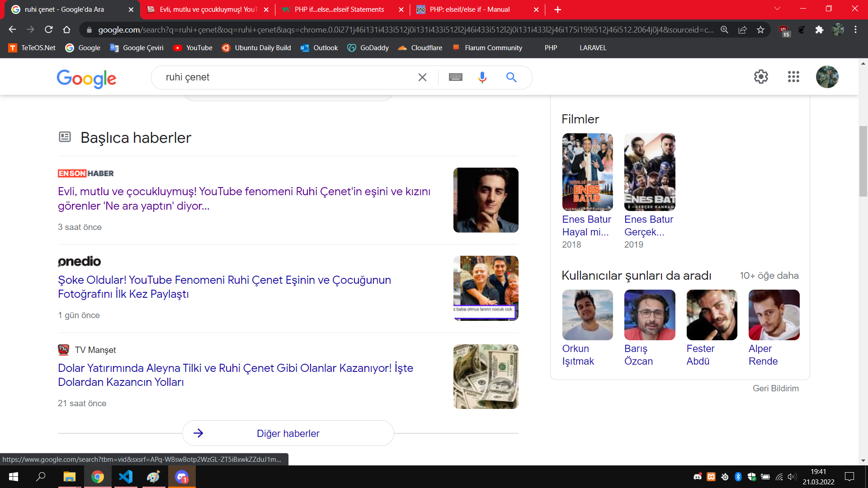This screenshot has height=488, width=868.
Task: Open Google apps grid
Action: [x=793, y=77]
